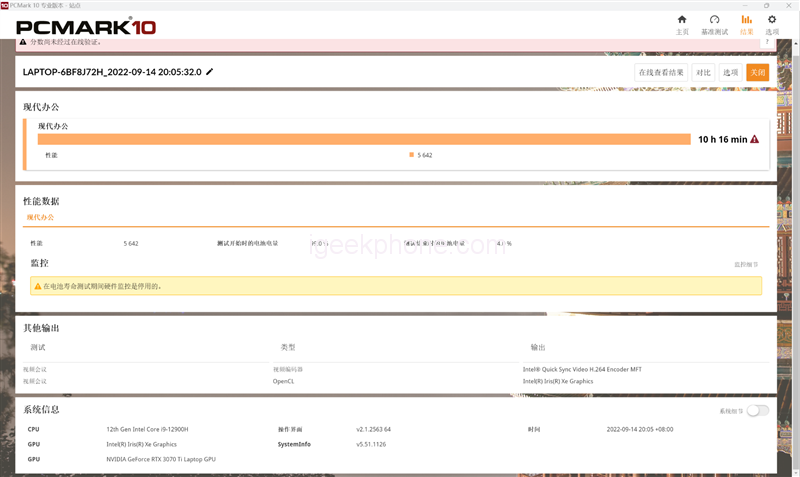
Task: Open the Benchmarks (基准测试) section
Action: click(x=714, y=24)
